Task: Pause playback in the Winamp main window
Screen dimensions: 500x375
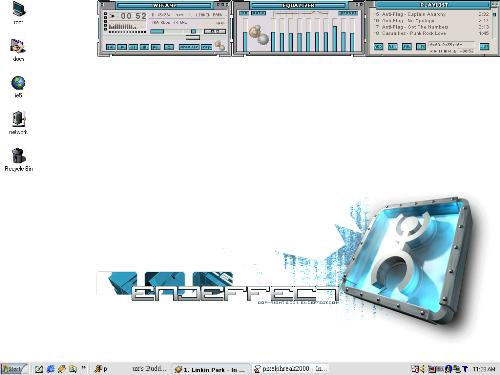Action: pyautogui.click(x=133, y=47)
